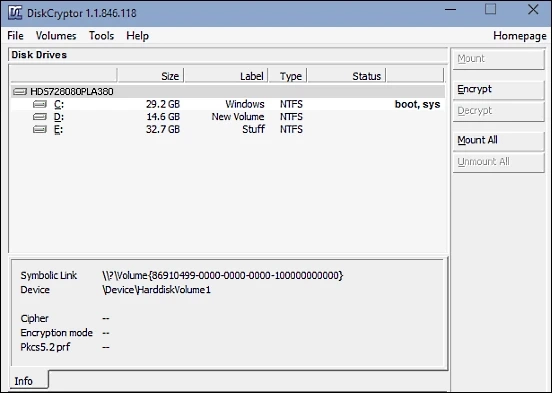Click the Symbolic Link volume GUID value

coord(222,275)
